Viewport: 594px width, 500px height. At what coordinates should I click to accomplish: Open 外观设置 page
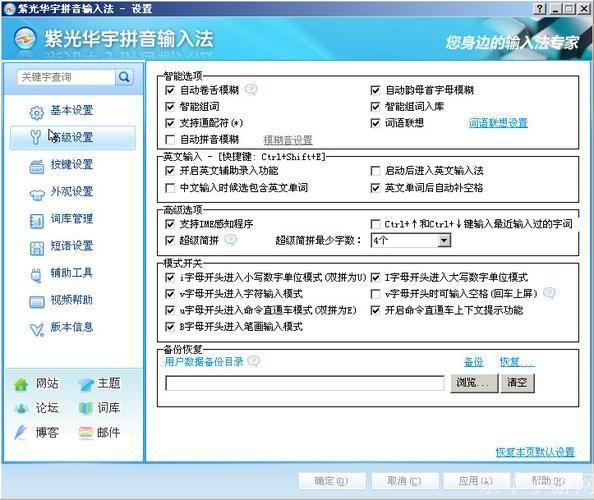click(x=72, y=191)
